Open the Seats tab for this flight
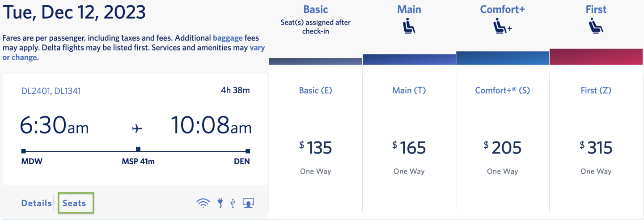 [x=74, y=203]
